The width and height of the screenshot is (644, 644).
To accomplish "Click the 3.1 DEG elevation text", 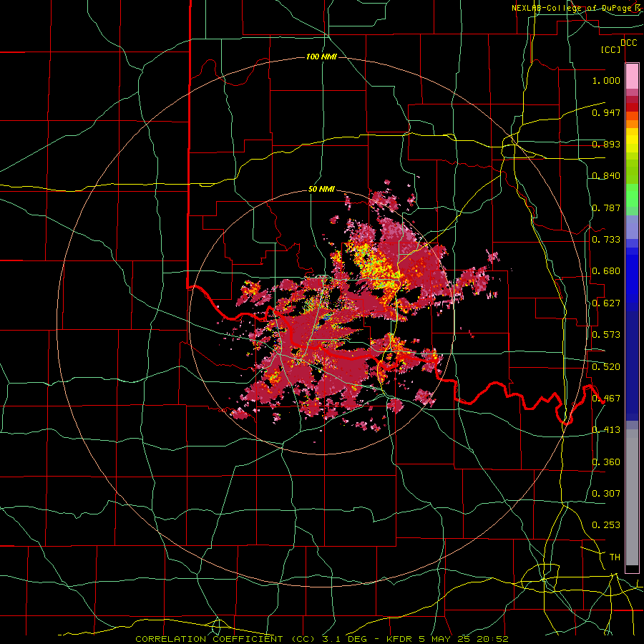I will (344, 639).
